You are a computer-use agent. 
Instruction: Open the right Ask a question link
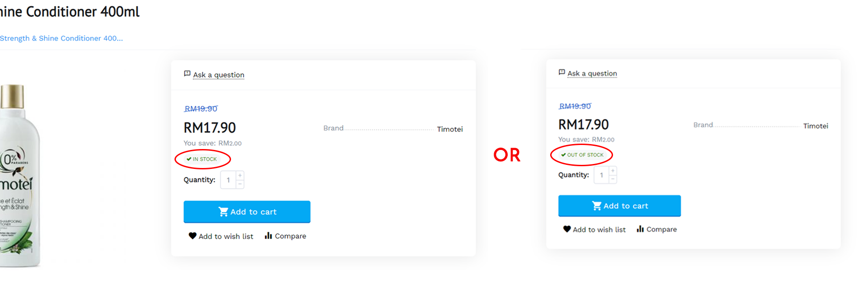point(592,74)
